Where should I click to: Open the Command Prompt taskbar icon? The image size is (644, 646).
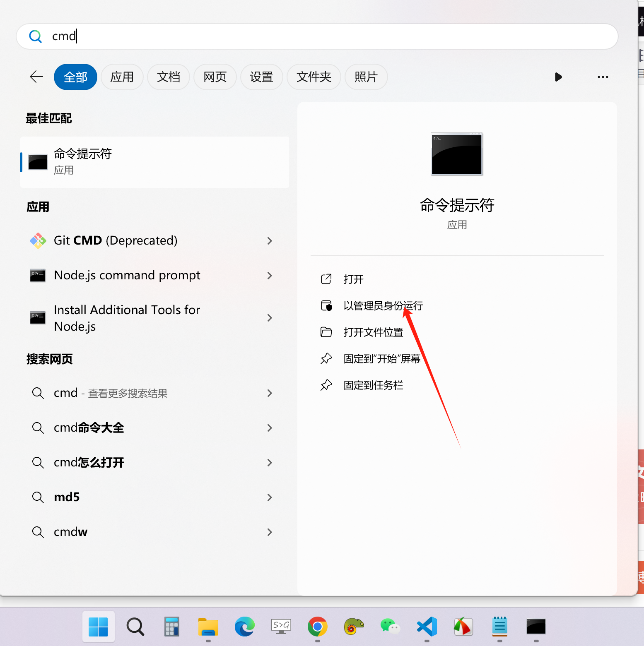tap(536, 627)
